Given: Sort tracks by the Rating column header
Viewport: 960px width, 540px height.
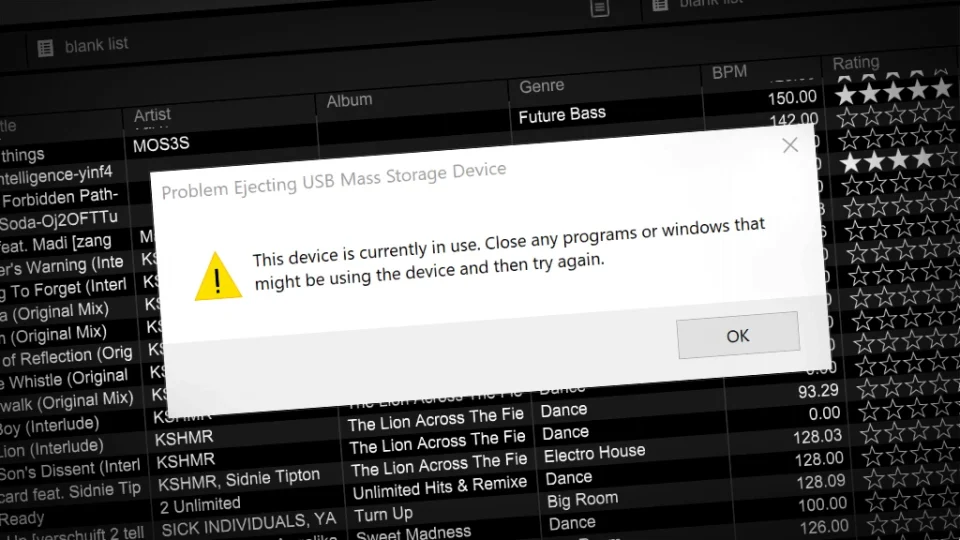Looking at the screenshot, I should (855, 62).
